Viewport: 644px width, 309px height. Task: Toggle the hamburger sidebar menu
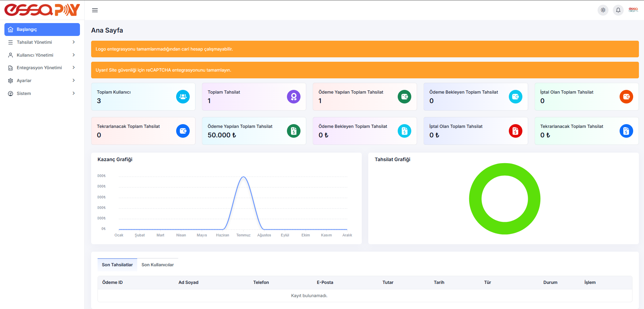pos(95,10)
